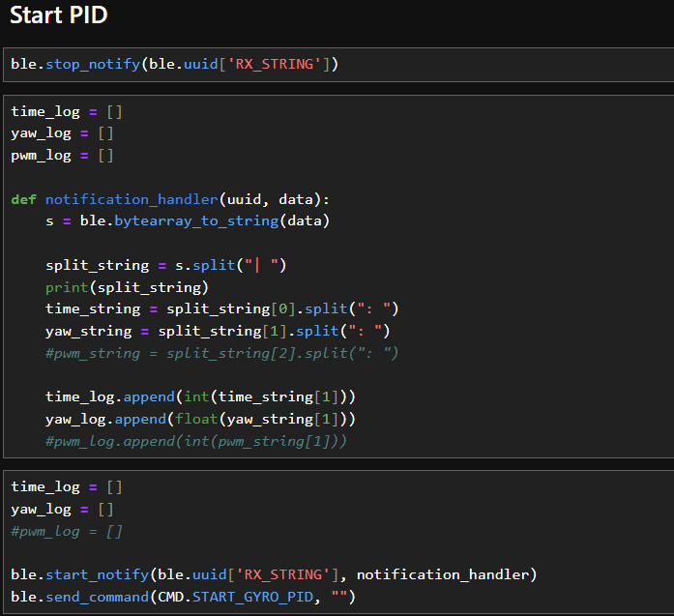Click the commented '#pwm_log = []' line
Viewport: 674px width, 616px height.
click(x=67, y=532)
